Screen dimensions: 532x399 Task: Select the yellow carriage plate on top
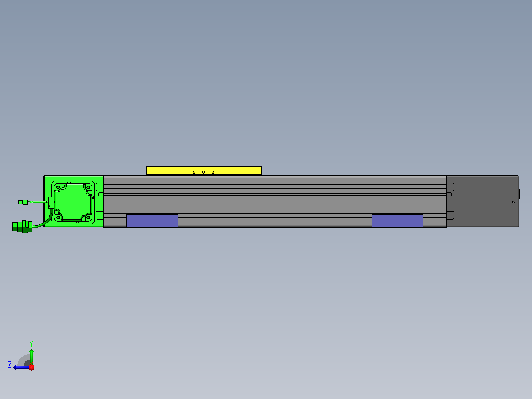(203, 170)
